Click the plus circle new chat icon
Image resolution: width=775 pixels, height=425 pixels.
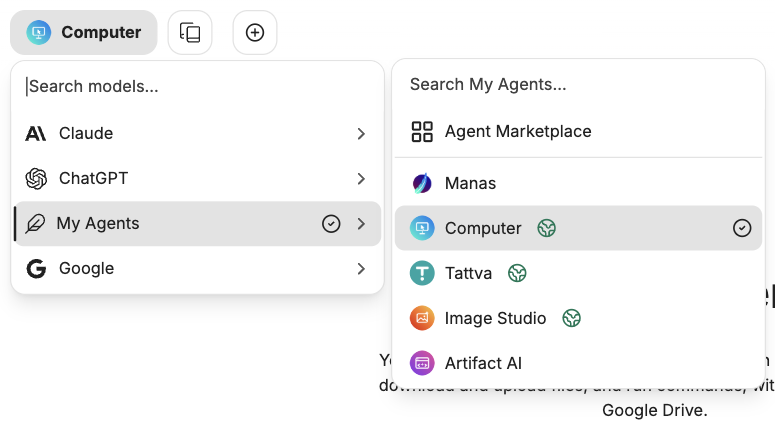tap(255, 33)
